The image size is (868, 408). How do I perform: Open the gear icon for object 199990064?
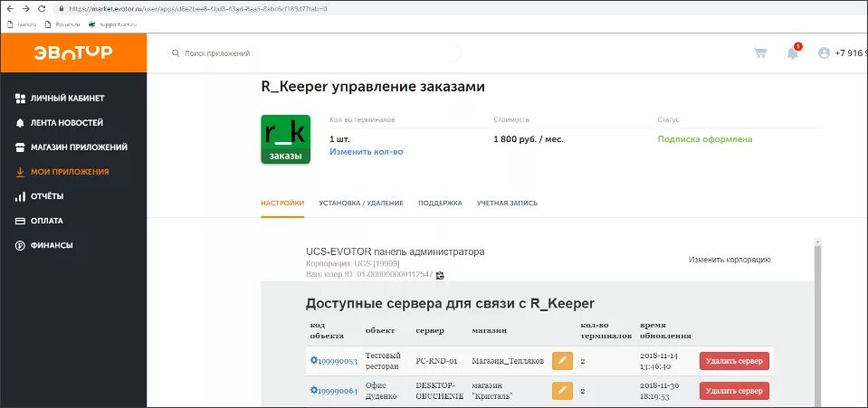(x=314, y=390)
